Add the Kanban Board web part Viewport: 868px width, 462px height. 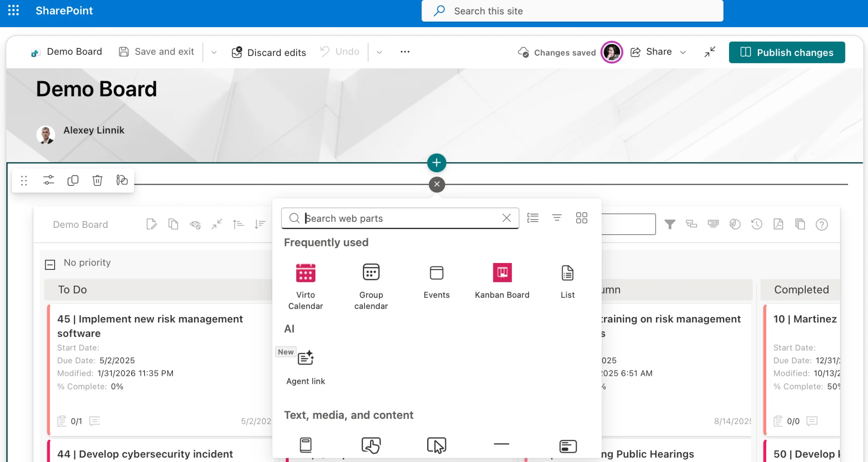(502, 281)
